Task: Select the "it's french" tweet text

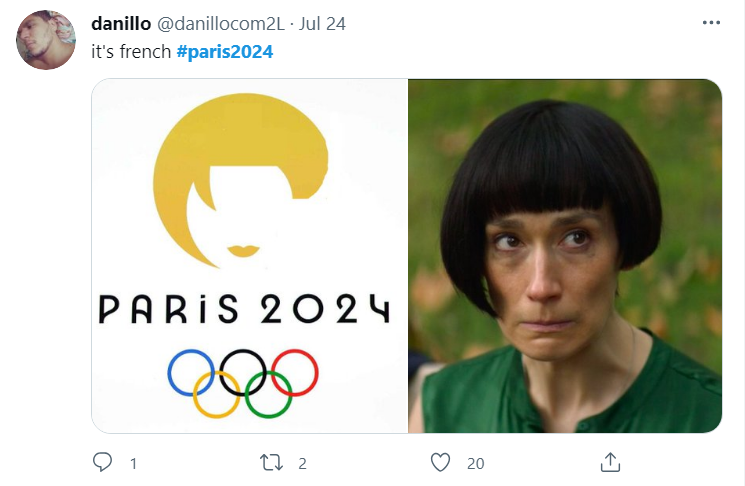Action: point(131,52)
